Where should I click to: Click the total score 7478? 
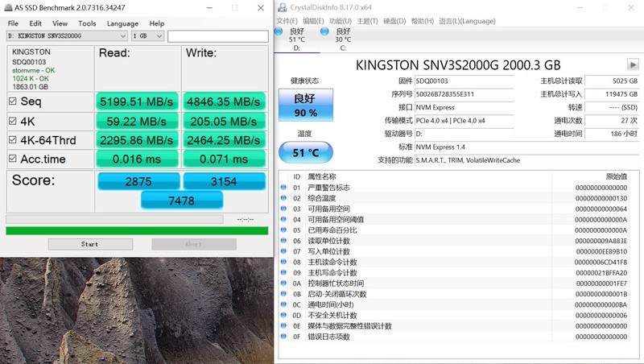click(x=182, y=201)
